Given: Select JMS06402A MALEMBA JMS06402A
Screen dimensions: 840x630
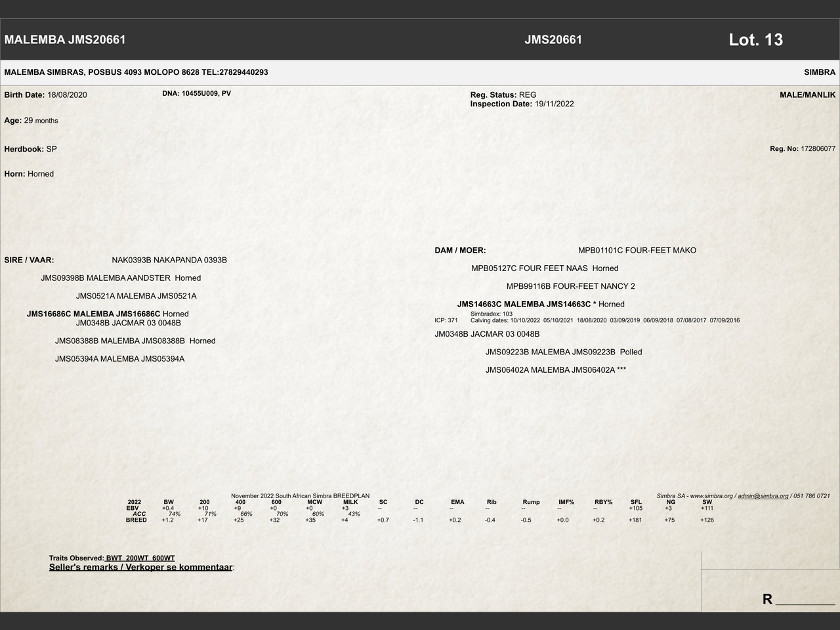Looking at the screenshot, I should (550, 370).
